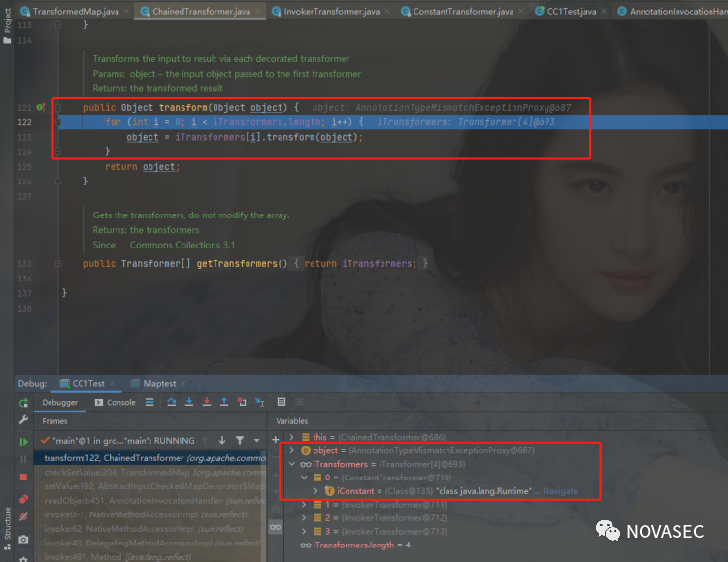Select next frame down arrow
Image resolution: width=728 pixels, height=562 pixels.
point(222,441)
